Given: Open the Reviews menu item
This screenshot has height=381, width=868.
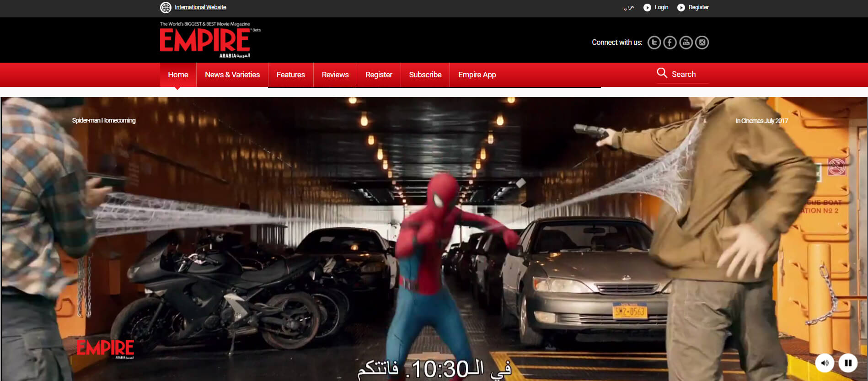Looking at the screenshot, I should point(335,75).
